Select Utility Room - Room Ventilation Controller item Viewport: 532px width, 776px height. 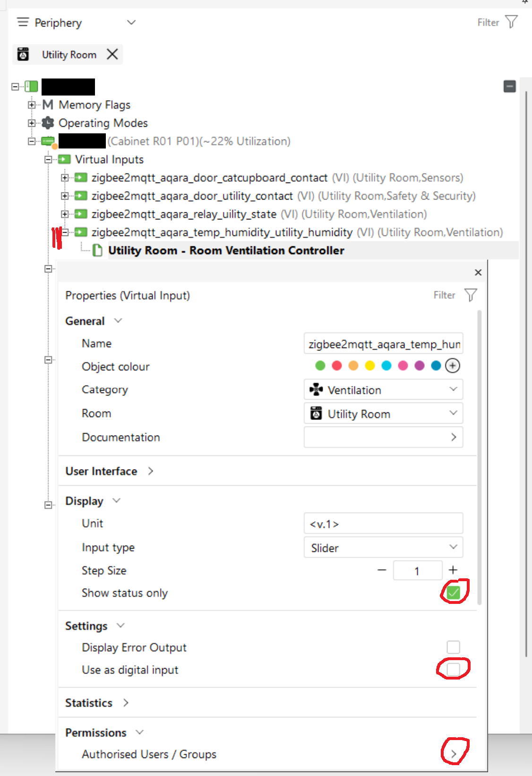click(x=226, y=250)
